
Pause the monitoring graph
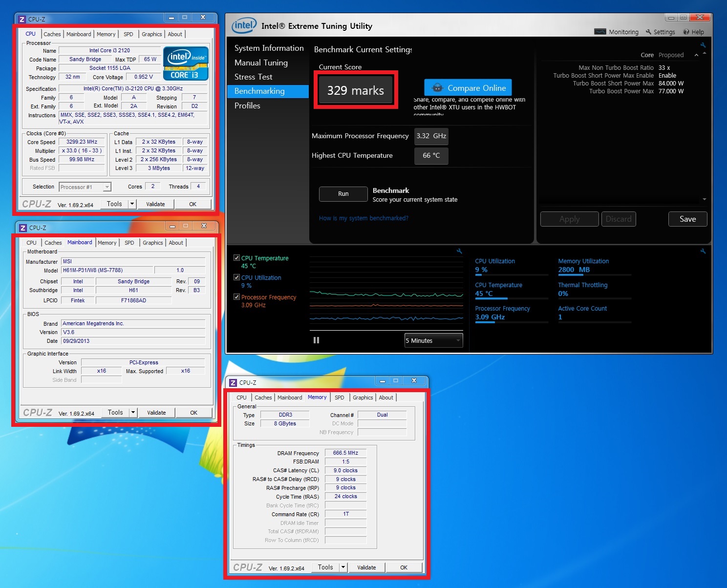(316, 340)
